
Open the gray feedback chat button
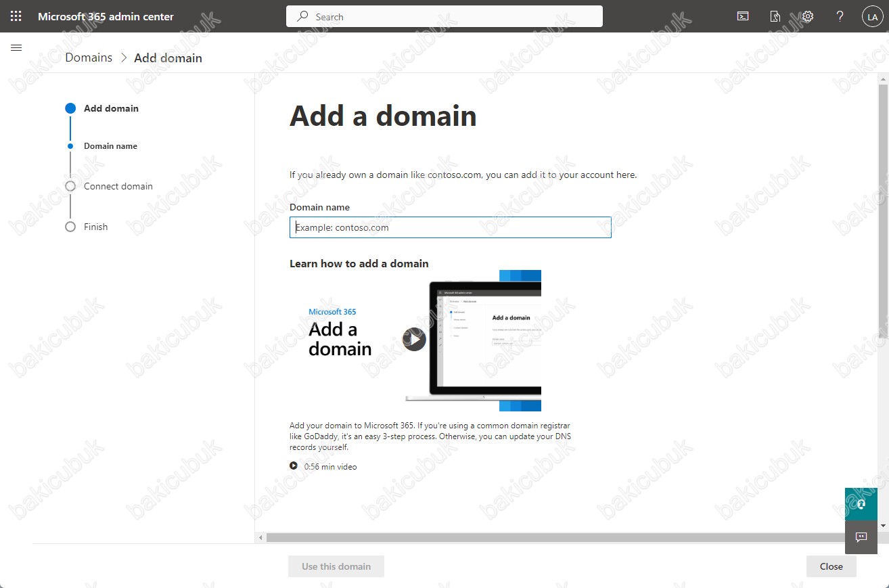(861, 537)
